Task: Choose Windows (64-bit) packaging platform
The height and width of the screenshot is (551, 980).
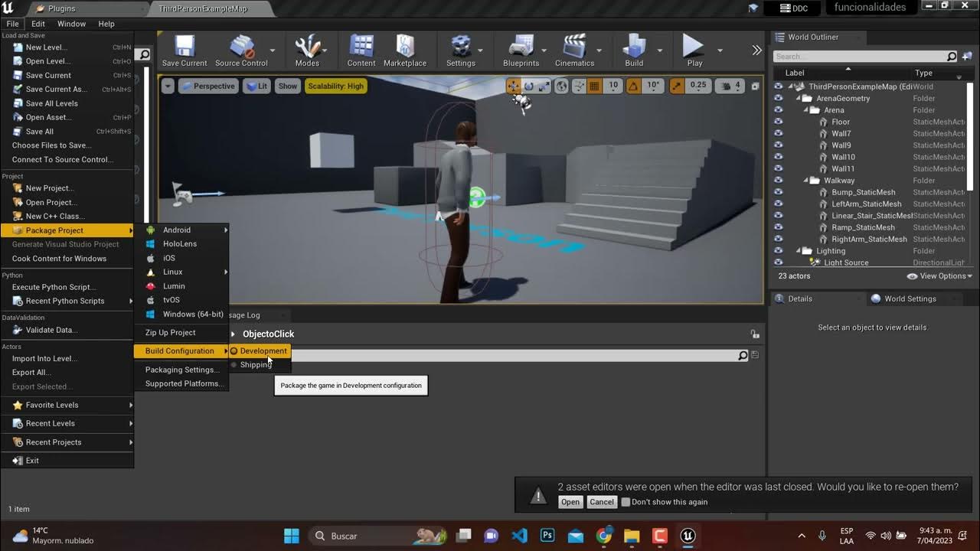Action: (x=183, y=314)
